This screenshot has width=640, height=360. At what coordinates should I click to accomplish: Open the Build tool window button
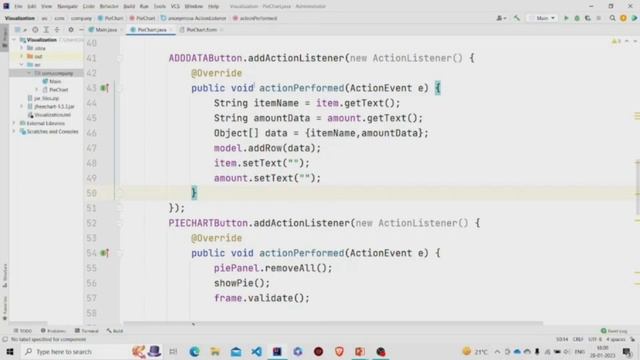click(x=115, y=331)
